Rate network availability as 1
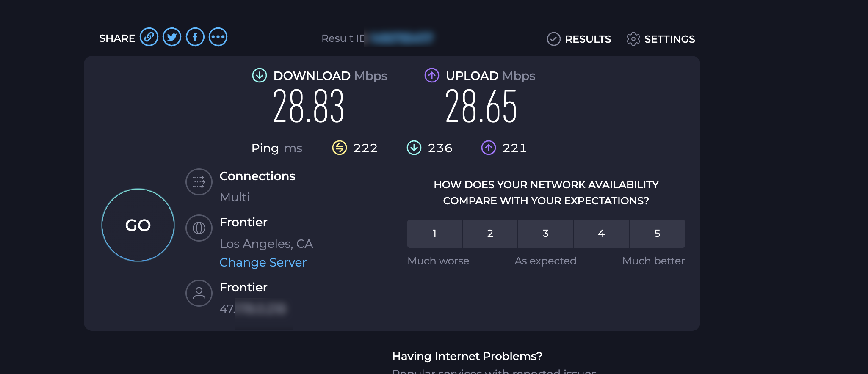 click(434, 234)
